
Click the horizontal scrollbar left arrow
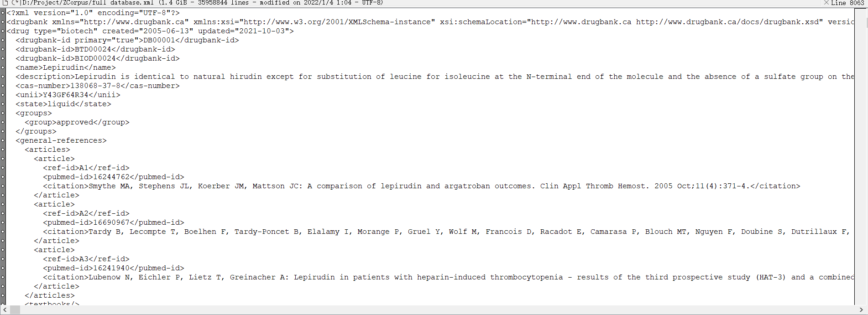click(5, 310)
